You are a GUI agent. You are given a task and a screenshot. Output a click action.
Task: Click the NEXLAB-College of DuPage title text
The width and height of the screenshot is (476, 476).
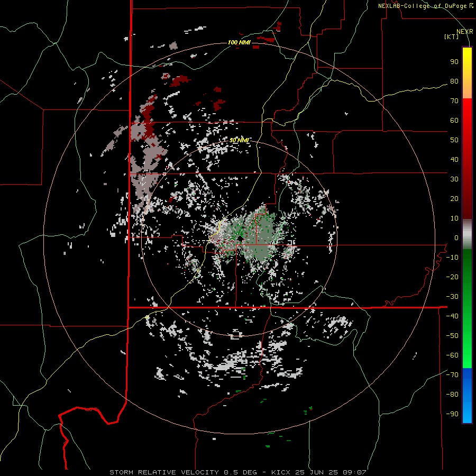[x=425, y=6]
